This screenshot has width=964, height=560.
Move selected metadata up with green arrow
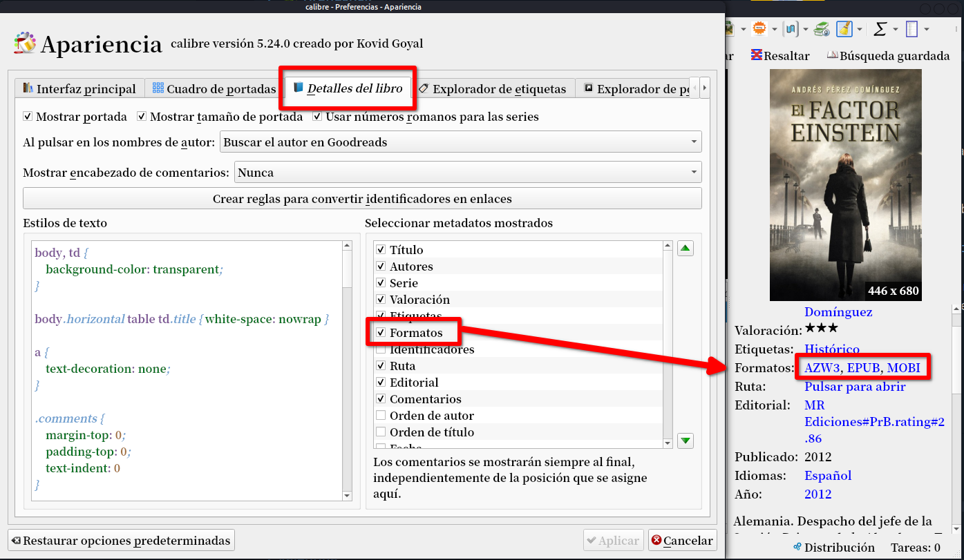[x=685, y=249]
